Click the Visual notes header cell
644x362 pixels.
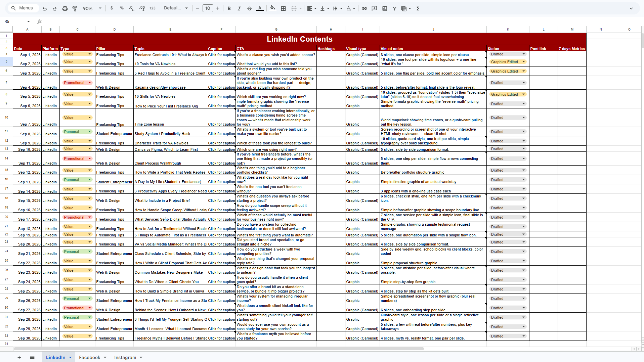click(x=433, y=49)
